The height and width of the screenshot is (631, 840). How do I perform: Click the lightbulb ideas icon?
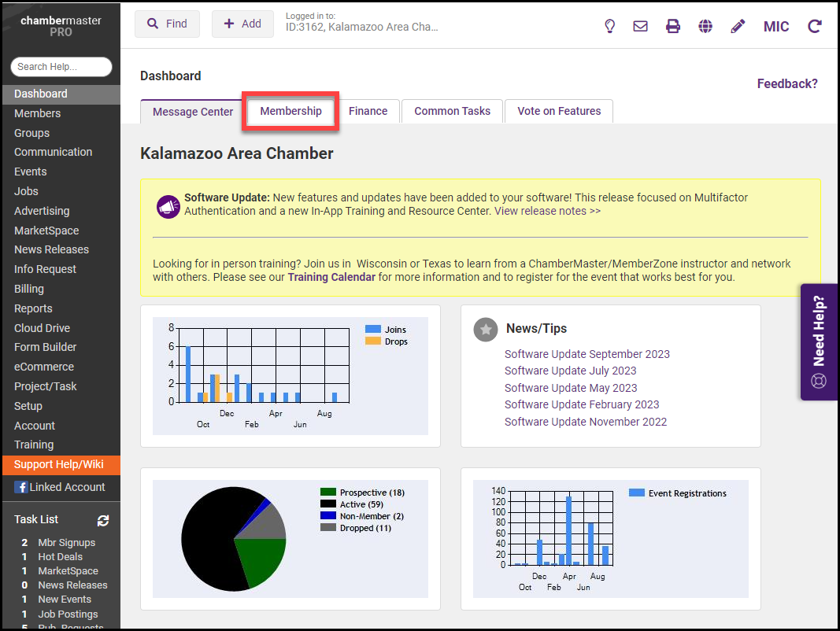click(x=609, y=26)
